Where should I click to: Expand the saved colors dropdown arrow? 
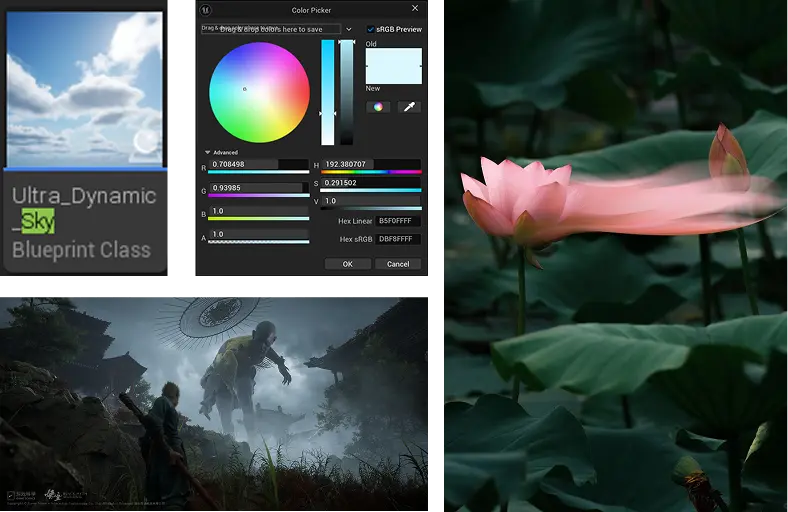click(x=349, y=29)
